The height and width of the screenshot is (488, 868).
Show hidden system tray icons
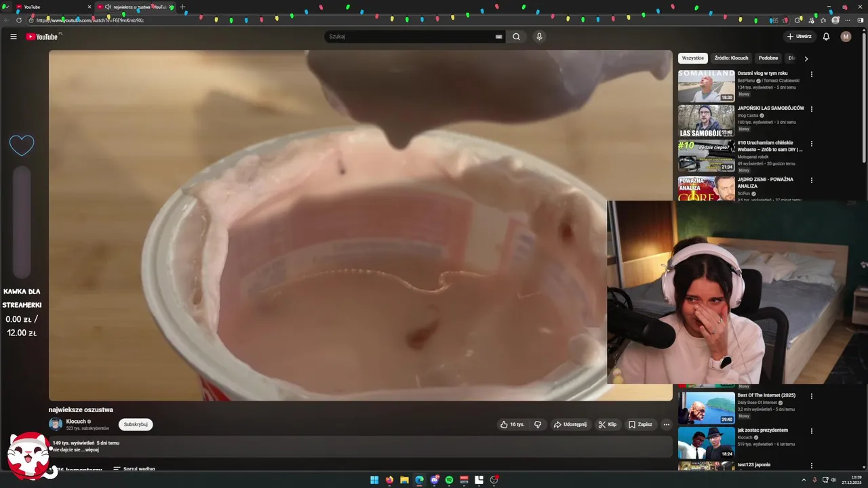(804, 480)
